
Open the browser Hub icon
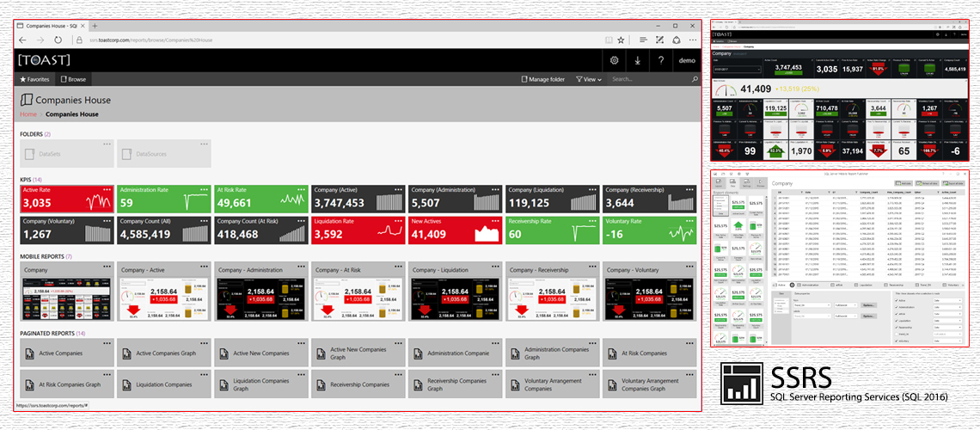click(x=643, y=40)
